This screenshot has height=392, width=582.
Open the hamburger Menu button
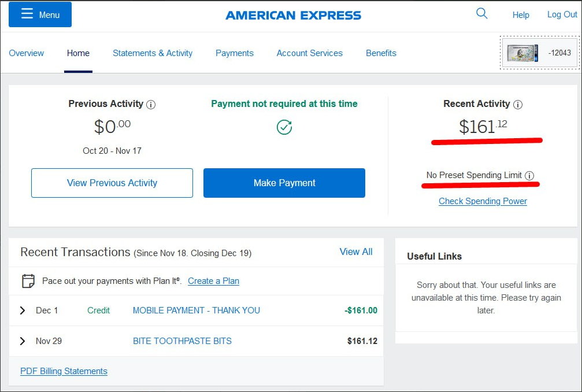tap(40, 14)
